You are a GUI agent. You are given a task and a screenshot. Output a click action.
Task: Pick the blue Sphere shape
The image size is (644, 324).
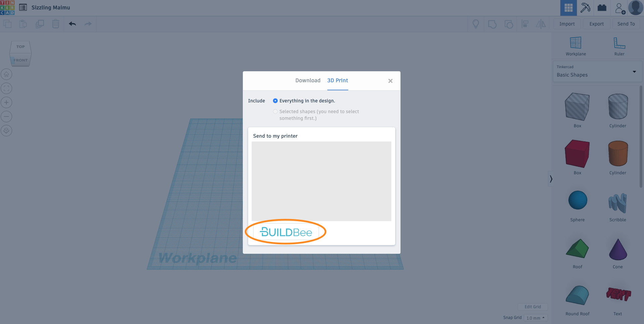[578, 200]
